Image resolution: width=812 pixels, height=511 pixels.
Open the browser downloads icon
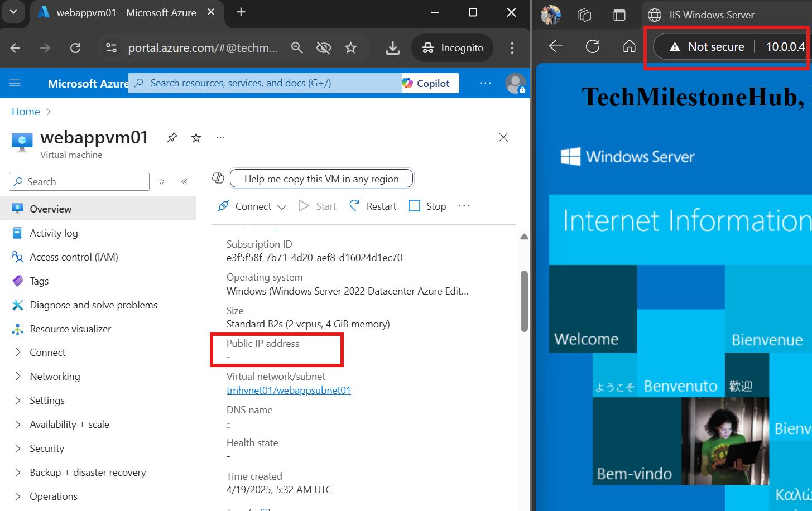click(393, 48)
